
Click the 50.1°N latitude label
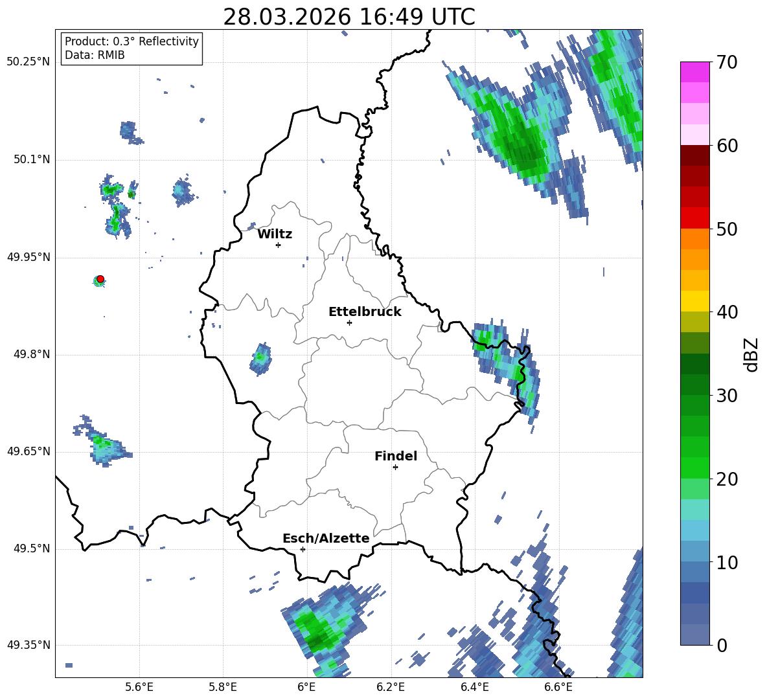(x=32, y=160)
